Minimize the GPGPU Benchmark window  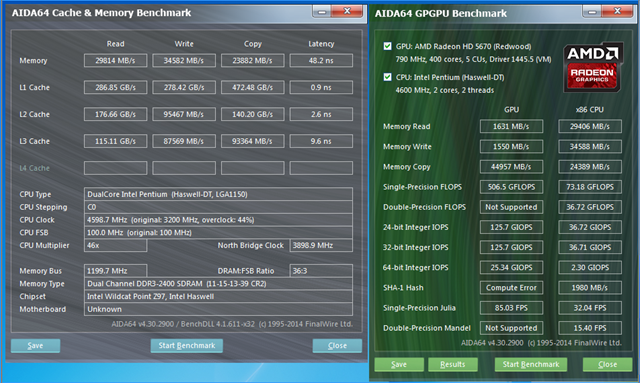tap(592, 11)
